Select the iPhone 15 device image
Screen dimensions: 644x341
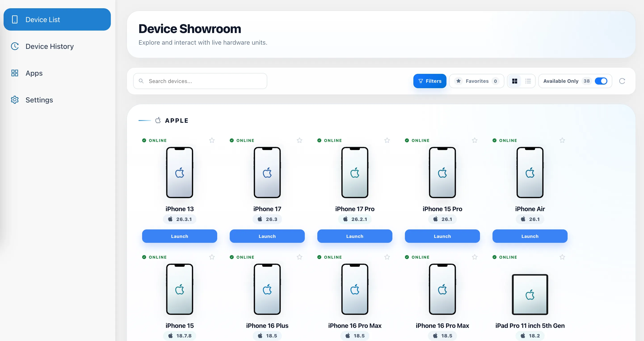click(x=179, y=289)
